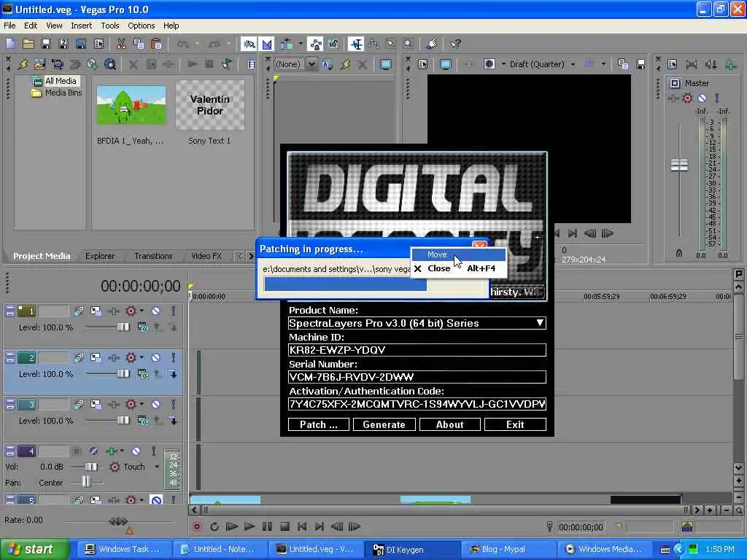Open Draft (Quarter) preview quality dropdown
Image resolution: width=747 pixels, height=560 pixels.
(x=573, y=64)
